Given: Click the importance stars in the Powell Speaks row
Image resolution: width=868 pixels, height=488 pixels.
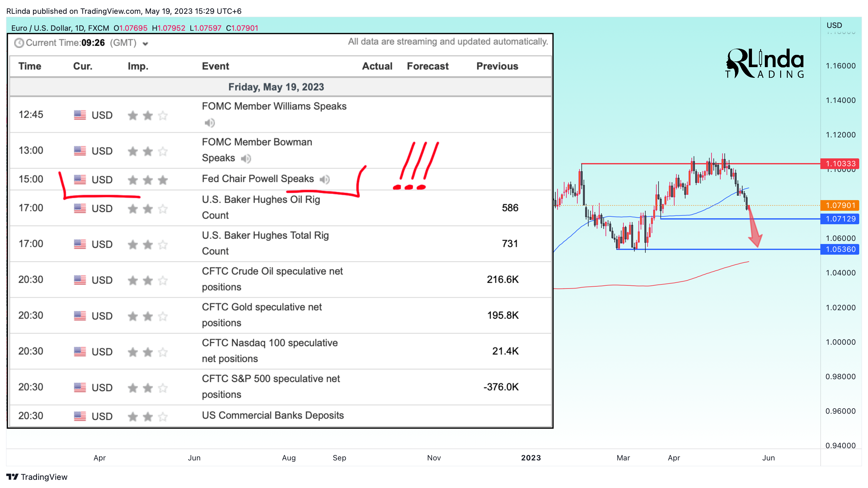Looking at the screenshot, I should pos(148,180).
